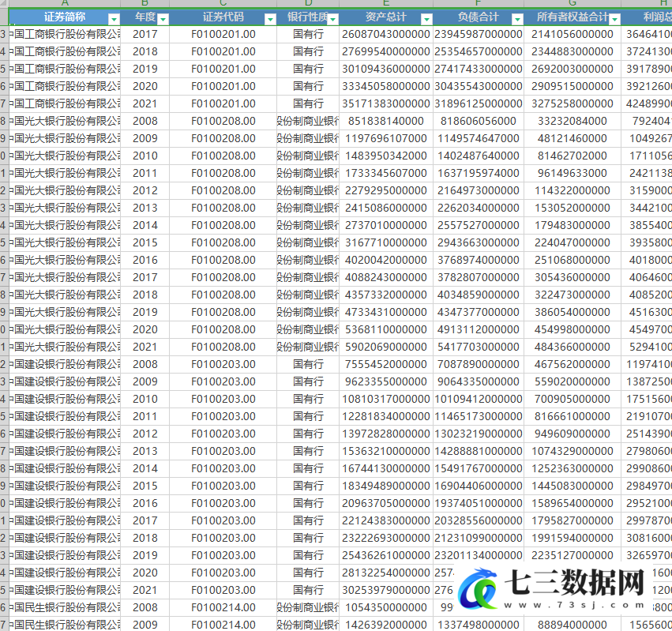This screenshot has width=672, height=631.
Task: Select cell with value 2141056000000
Action: [573, 34]
